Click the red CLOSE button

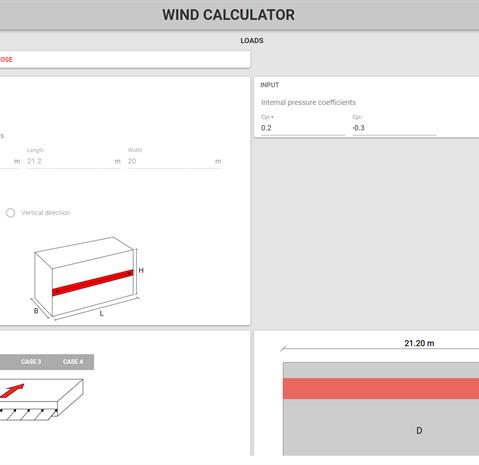[6, 59]
